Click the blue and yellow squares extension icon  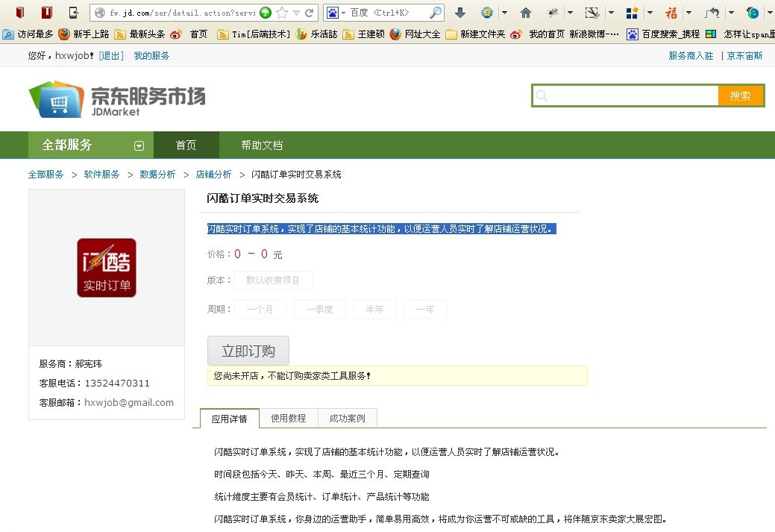pyautogui.click(x=632, y=13)
